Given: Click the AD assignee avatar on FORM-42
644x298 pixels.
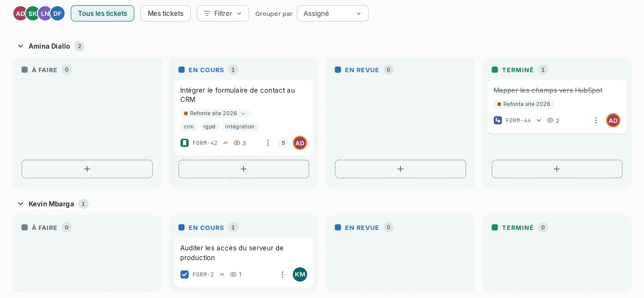Looking at the screenshot, I should coord(300,143).
